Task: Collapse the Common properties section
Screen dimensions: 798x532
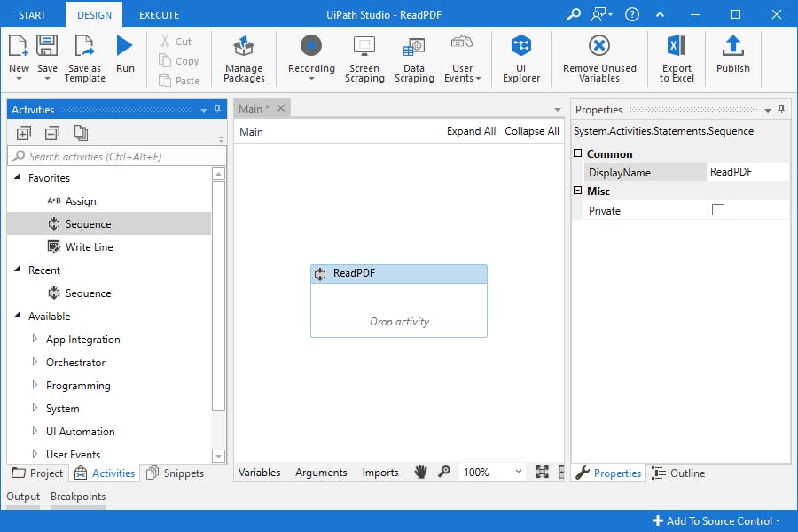Action: click(x=577, y=153)
